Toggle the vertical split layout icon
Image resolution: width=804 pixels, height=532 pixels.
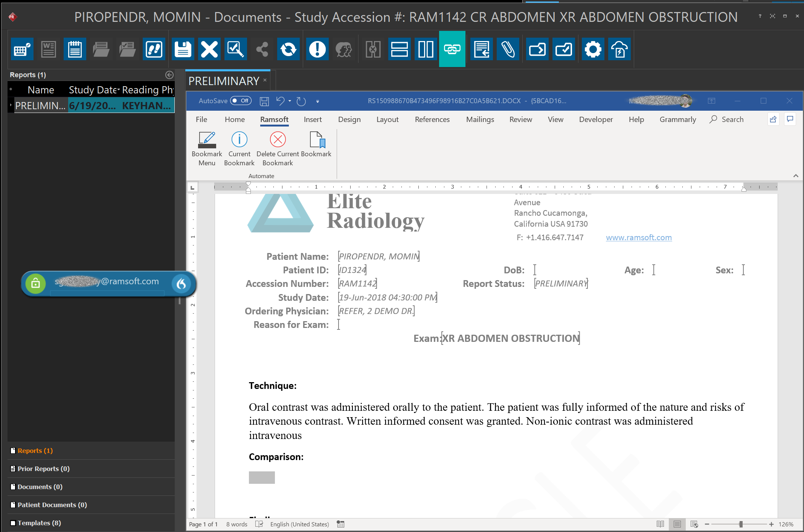pyautogui.click(x=426, y=49)
